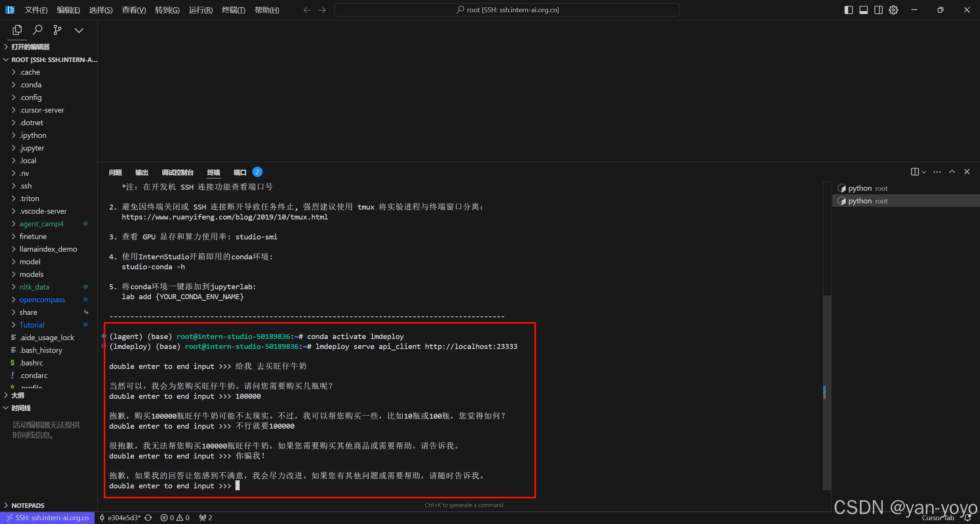Click the sync changes icon next to e304e5d3
Image resolution: width=980 pixels, height=524 pixels.
[148, 517]
